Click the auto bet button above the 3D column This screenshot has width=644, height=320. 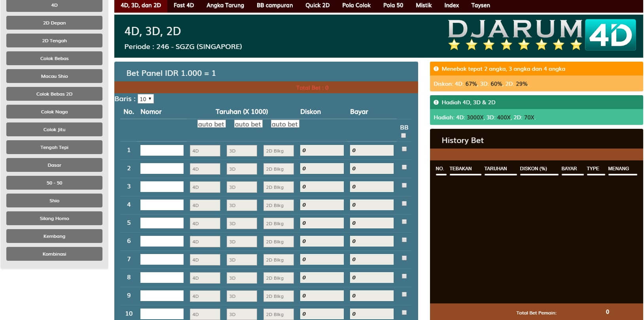(248, 124)
